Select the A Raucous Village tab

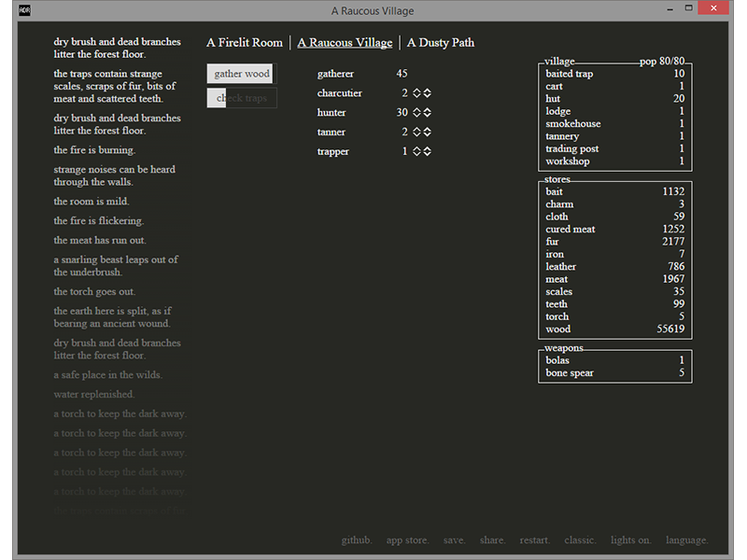coord(345,43)
